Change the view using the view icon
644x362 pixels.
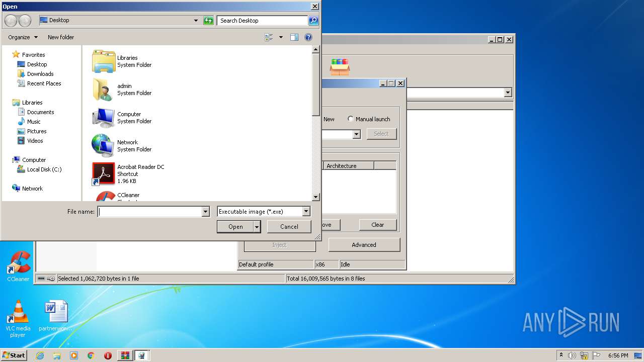click(x=269, y=37)
